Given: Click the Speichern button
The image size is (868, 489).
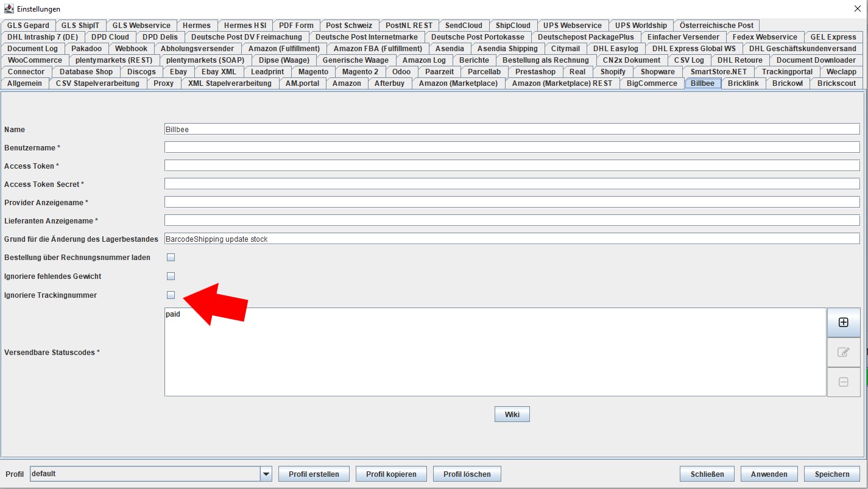Looking at the screenshot, I should tap(832, 474).
